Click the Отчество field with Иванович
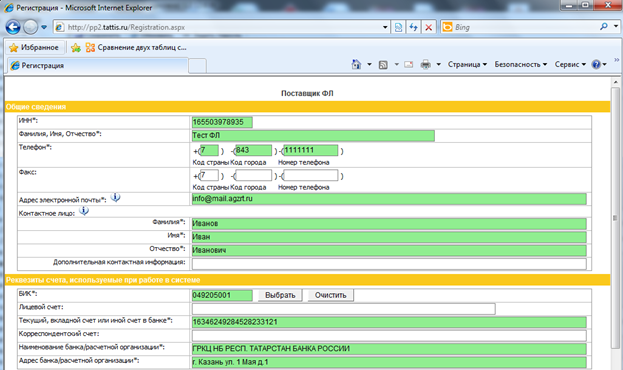Image resolution: width=623 pixels, height=370 pixels. click(x=389, y=250)
